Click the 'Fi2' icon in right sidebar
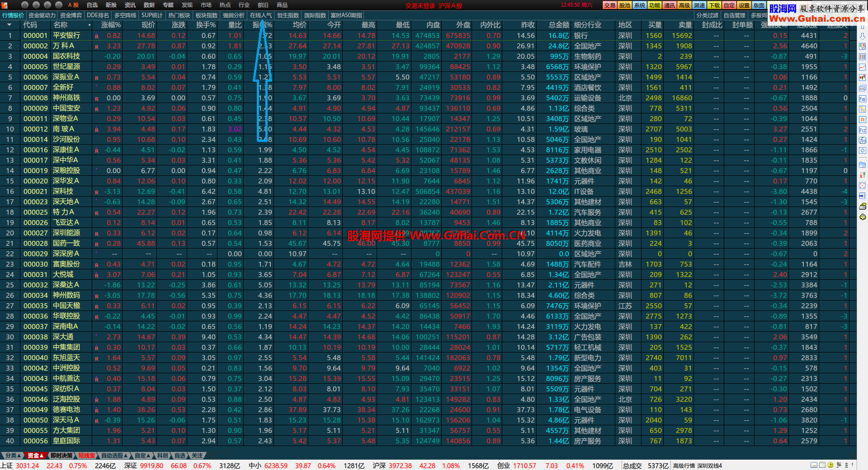The width and height of the screenshot is (868, 470). click(862, 130)
